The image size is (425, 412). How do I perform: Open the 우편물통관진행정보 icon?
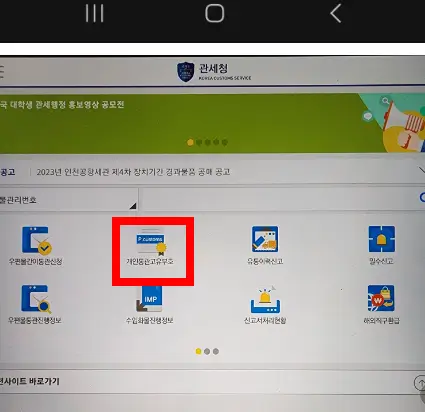[35, 304]
